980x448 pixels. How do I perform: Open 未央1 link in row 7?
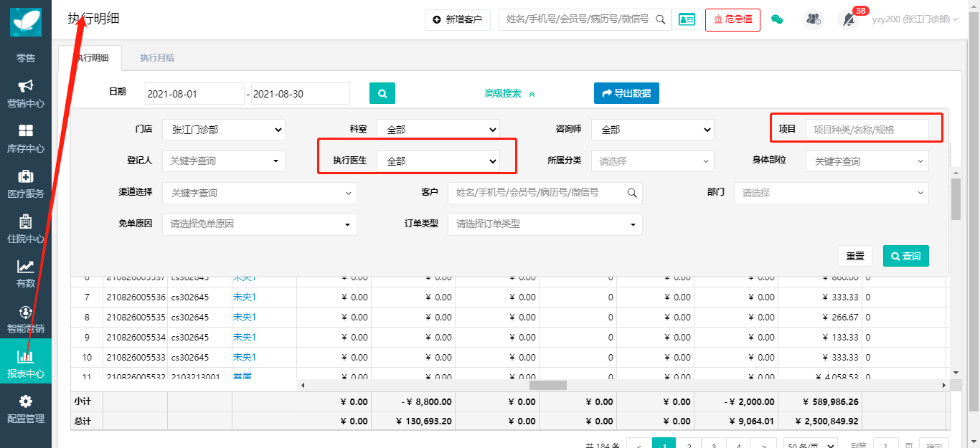click(x=245, y=297)
